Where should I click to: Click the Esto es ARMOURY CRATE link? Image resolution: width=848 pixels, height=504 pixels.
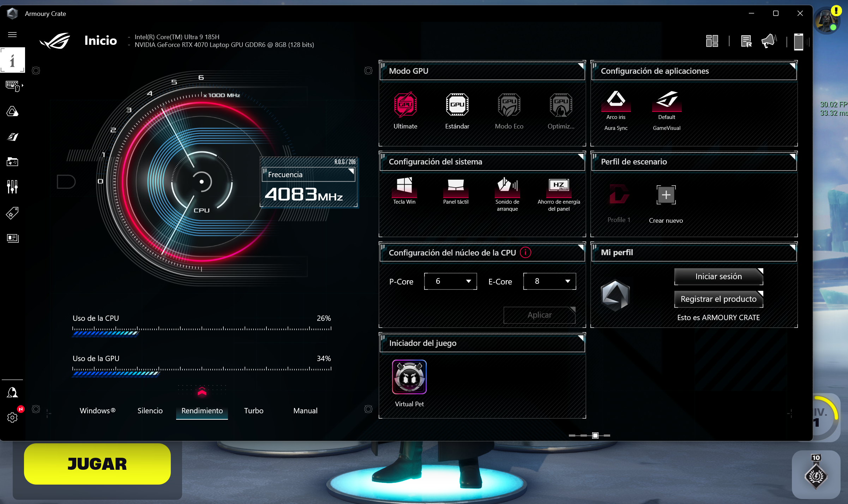tap(718, 317)
